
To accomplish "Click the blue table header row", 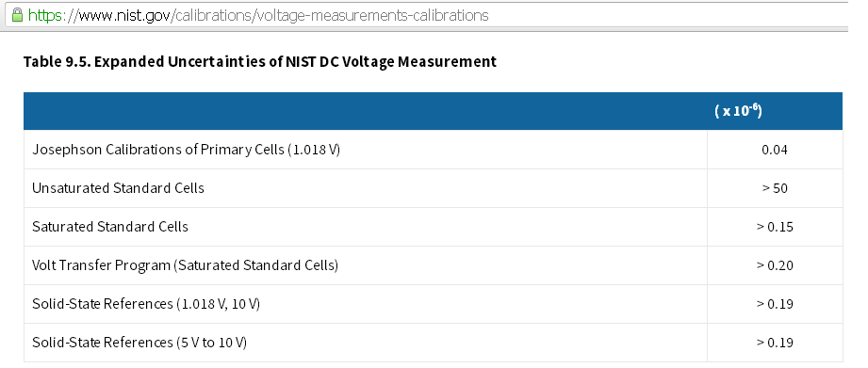I will tap(433, 111).
